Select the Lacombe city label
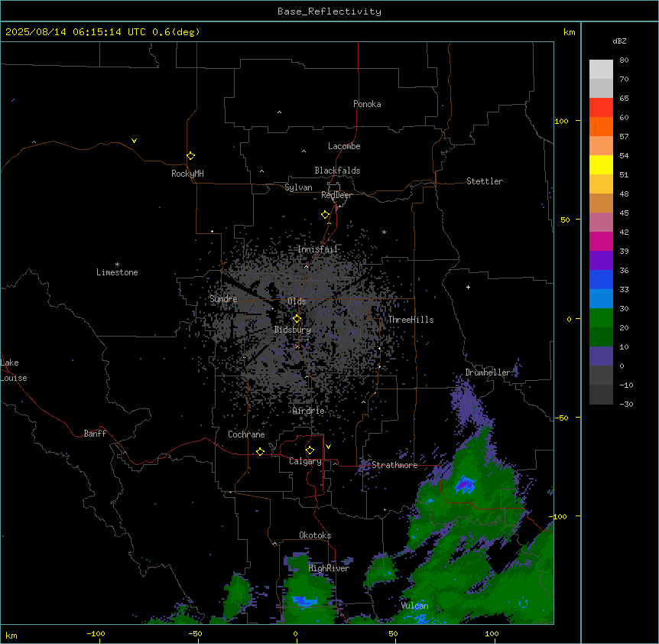The image size is (659, 644). click(x=344, y=146)
